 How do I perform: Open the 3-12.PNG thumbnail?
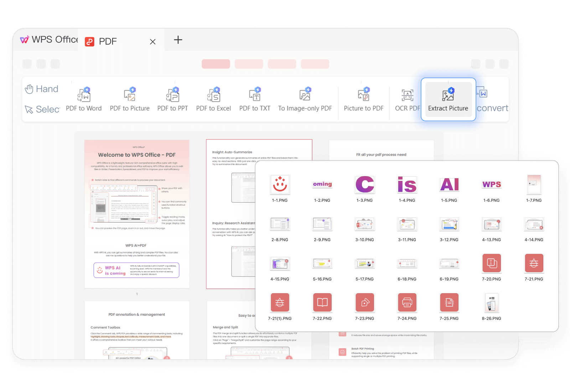449,224
